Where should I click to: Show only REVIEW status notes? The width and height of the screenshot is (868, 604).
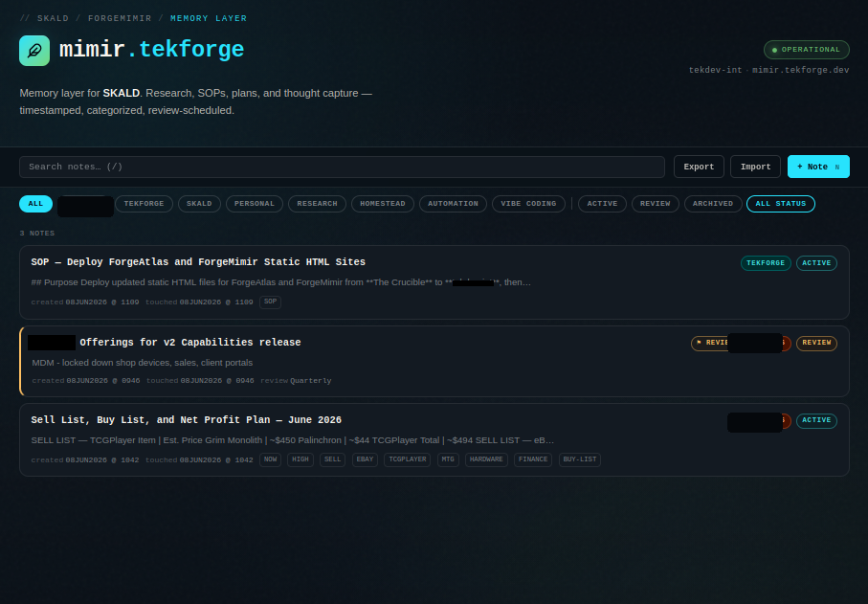point(656,204)
